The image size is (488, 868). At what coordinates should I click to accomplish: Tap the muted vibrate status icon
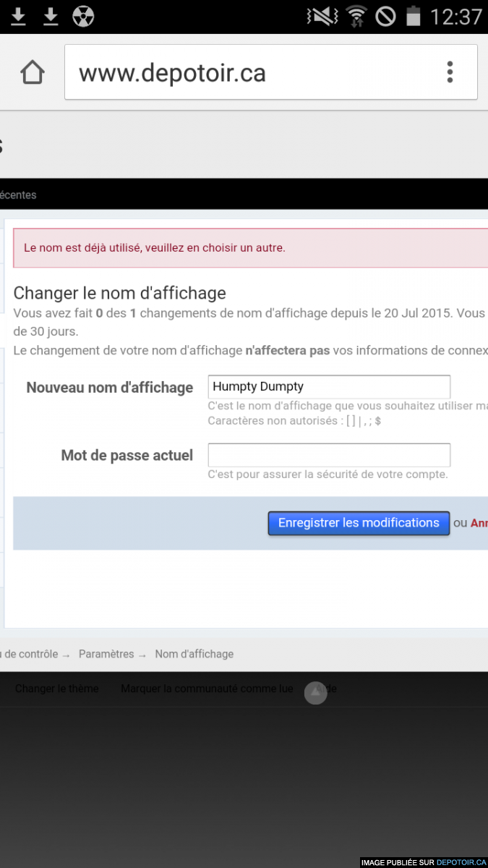(x=320, y=16)
